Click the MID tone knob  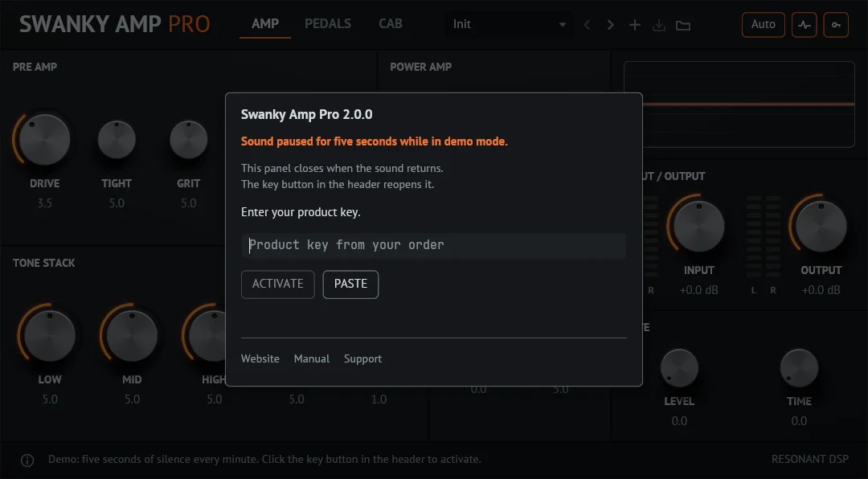[132, 336]
